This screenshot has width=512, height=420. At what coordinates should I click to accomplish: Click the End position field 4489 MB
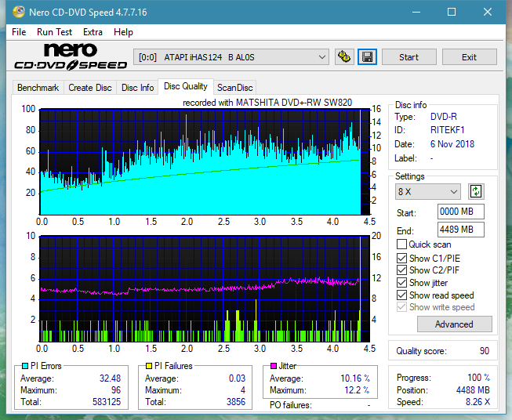pyautogui.click(x=460, y=230)
